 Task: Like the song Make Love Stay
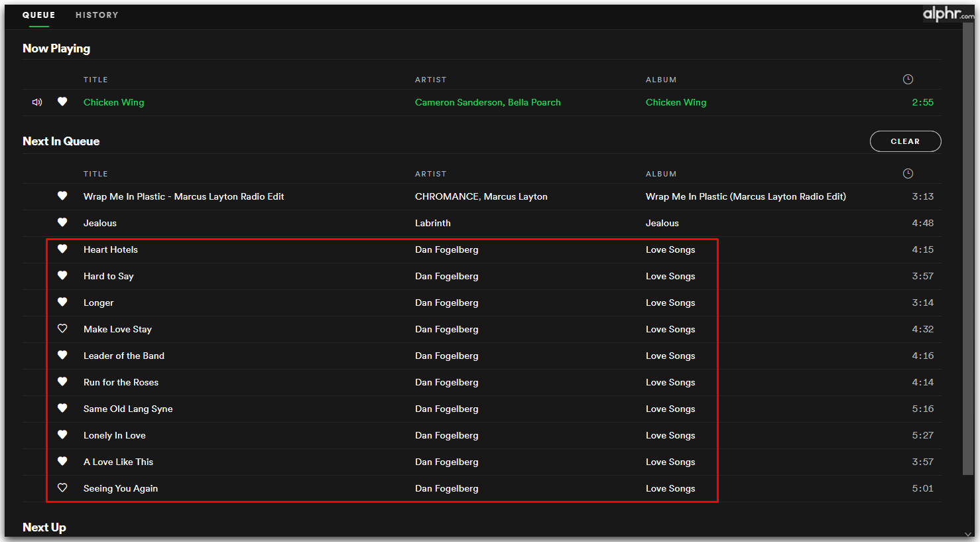(62, 328)
